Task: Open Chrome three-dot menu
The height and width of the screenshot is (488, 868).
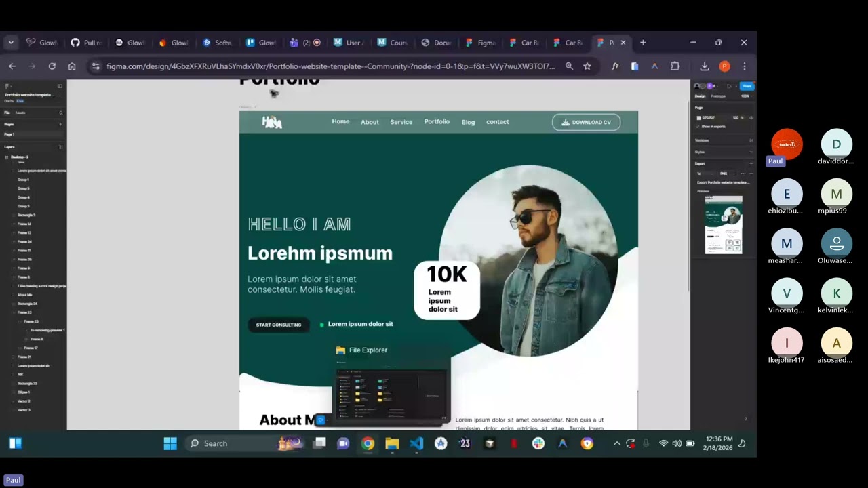Action: click(x=745, y=66)
